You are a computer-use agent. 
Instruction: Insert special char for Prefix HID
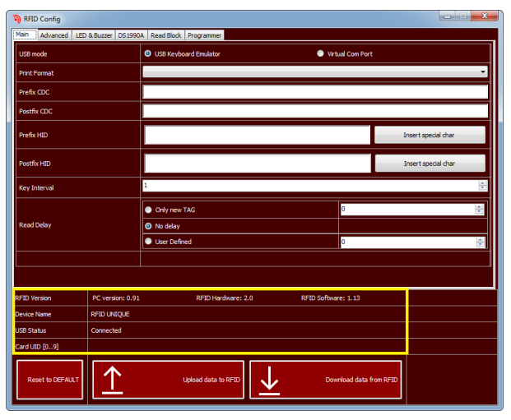coord(430,135)
